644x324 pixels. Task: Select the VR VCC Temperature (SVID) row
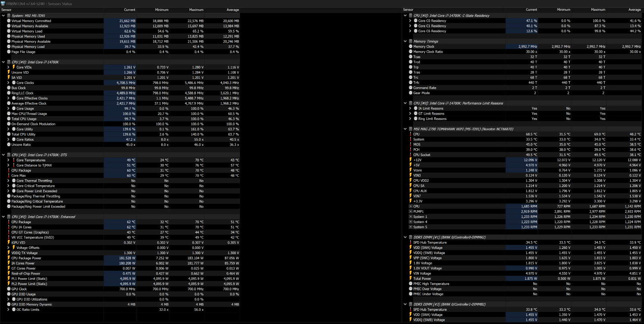pyautogui.click(x=120, y=238)
